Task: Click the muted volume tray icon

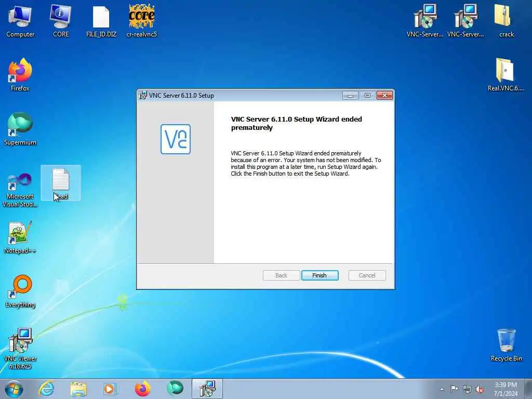Action: [480, 389]
